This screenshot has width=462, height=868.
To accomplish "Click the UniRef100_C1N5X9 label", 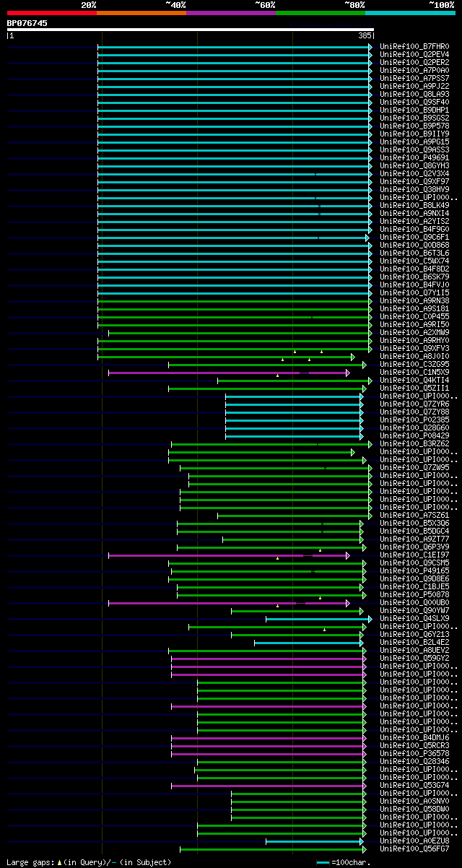I will pyautogui.click(x=414, y=372).
